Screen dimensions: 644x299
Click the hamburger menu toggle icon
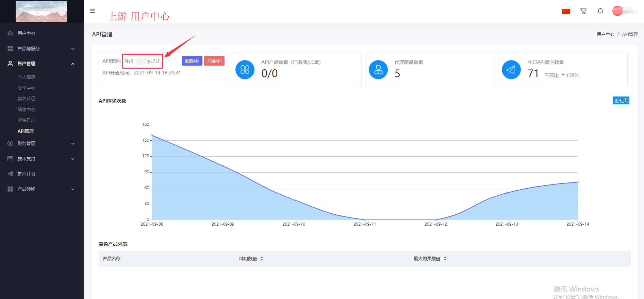pos(92,11)
